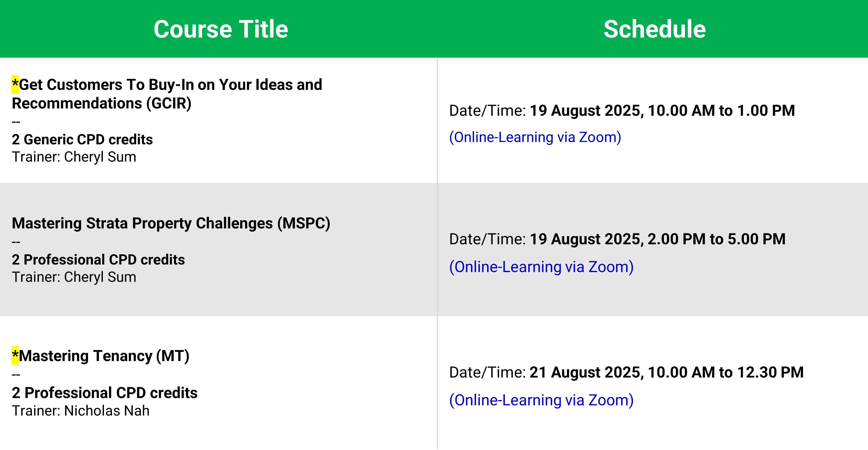Open the Zoom link for Mastering Tenancy
The width and height of the screenshot is (868, 450).
coord(541,400)
